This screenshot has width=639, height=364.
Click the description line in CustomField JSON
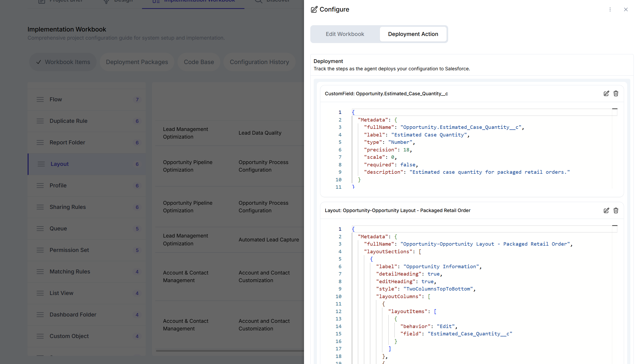467,172
